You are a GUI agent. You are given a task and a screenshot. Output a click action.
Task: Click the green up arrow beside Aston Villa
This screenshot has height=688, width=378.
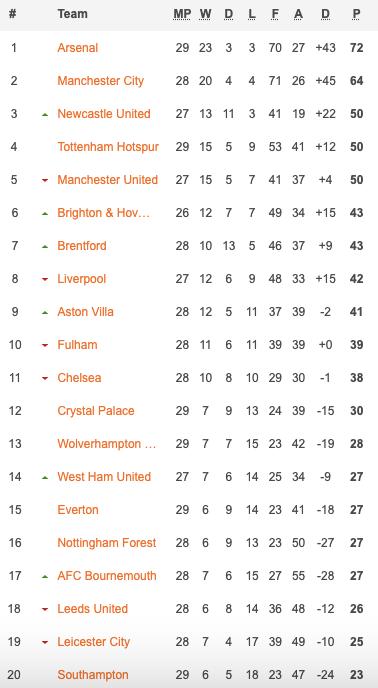click(45, 312)
